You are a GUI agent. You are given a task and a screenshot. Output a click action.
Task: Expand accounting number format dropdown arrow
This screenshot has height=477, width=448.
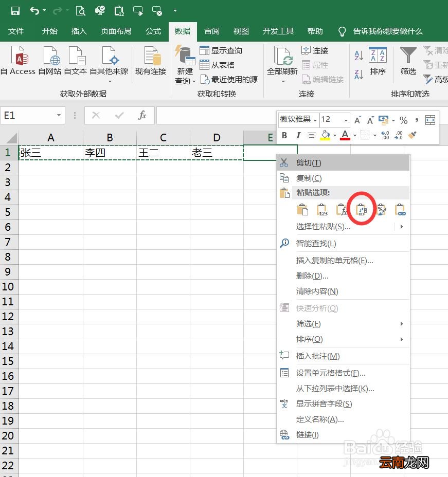393,120
